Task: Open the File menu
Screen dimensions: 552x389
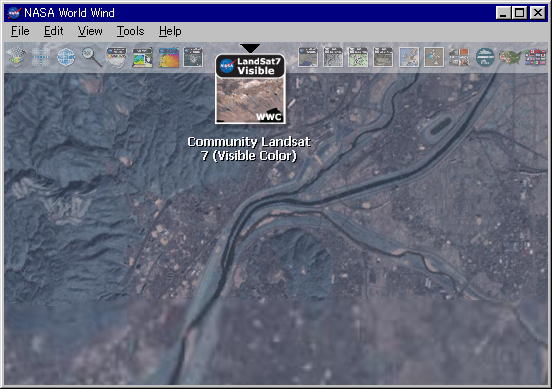Action: 20,31
